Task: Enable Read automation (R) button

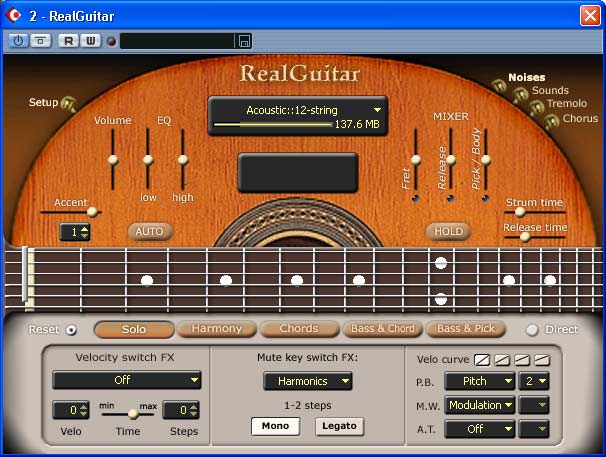Action: [x=67, y=41]
